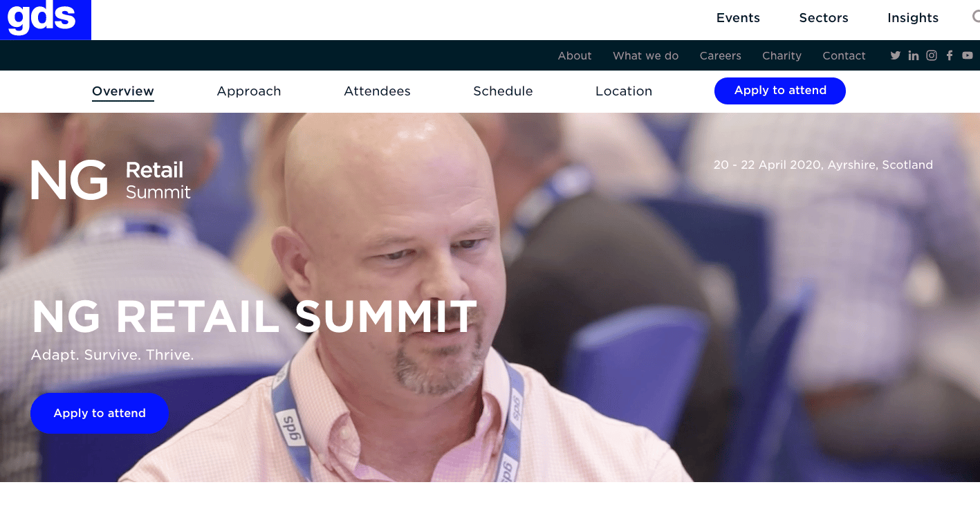This screenshot has width=980, height=507.
Task: Visit the Charity link
Action: click(x=782, y=56)
